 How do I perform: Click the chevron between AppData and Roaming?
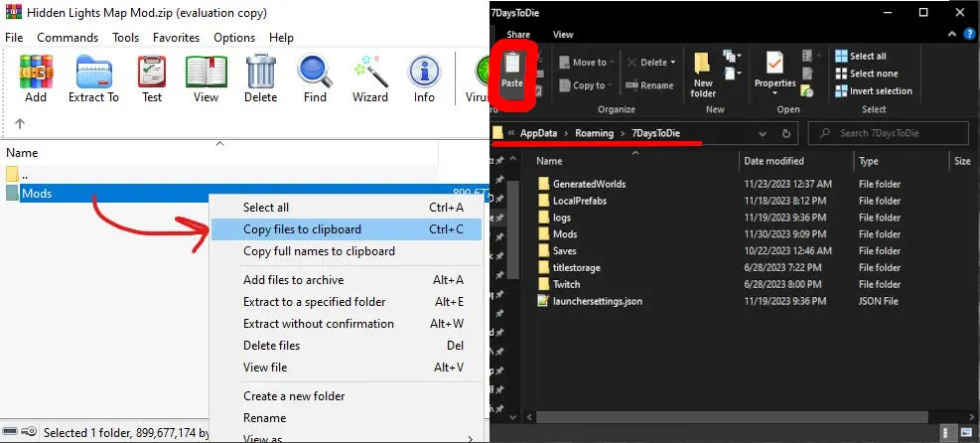coord(566,133)
